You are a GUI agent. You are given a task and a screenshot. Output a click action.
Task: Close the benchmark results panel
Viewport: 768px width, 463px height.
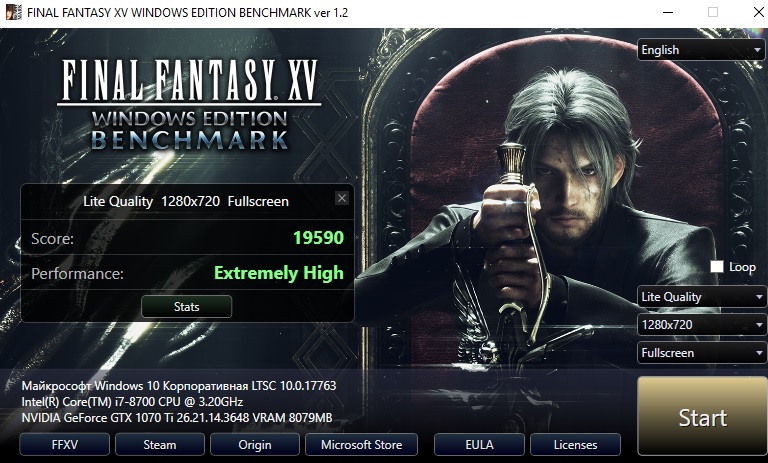(x=342, y=198)
